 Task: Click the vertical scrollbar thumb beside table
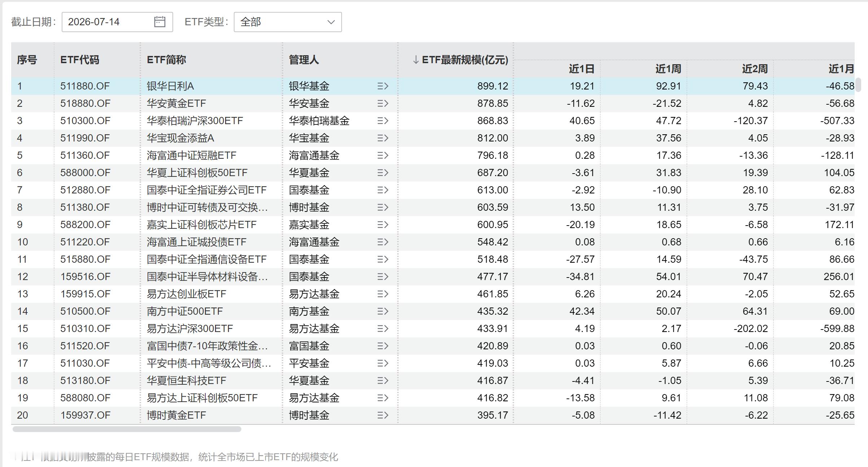pyautogui.click(x=858, y=84)
